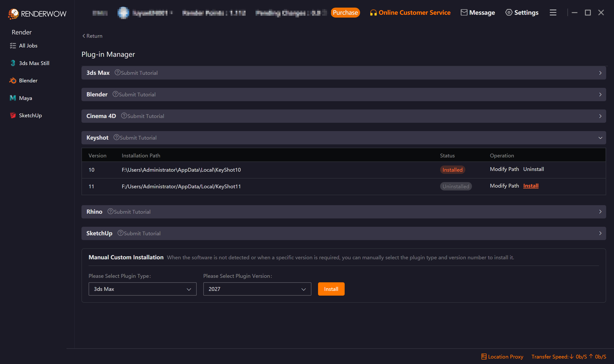Click the Purchase button
614x364 pixels.
point(345,13)
